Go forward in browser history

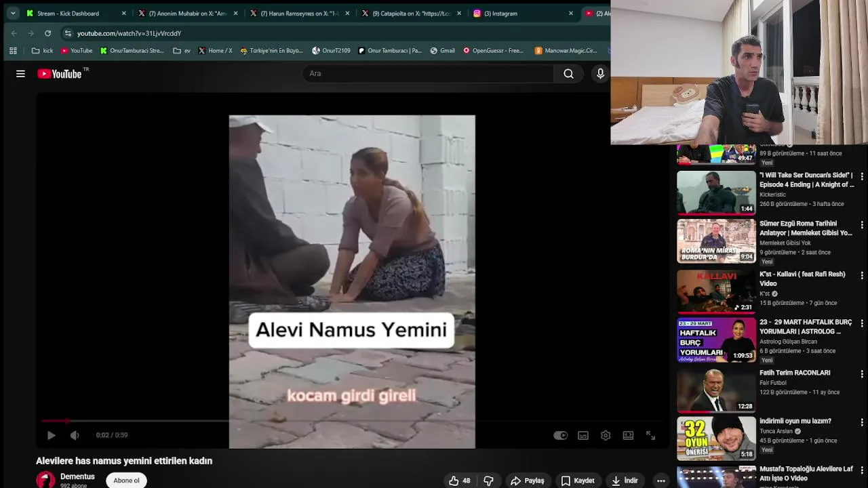click(x=31, y=33)
